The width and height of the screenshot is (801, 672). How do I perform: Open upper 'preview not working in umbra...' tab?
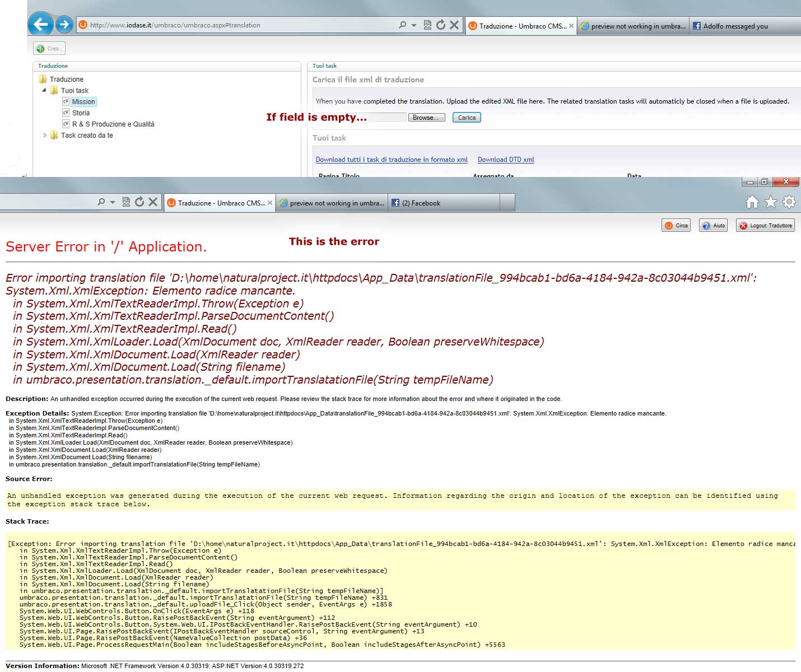[x=633, y=26]
